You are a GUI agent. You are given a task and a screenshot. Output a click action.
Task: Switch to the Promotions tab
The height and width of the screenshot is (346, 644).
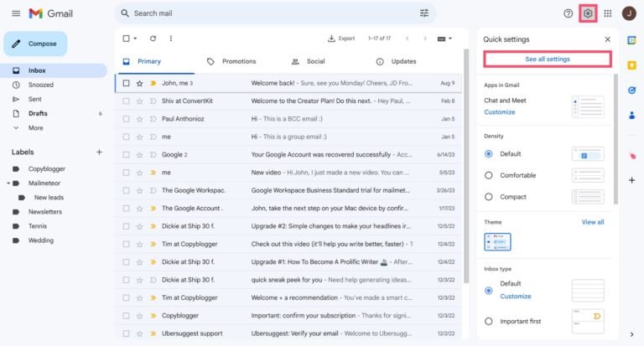[231, 61]
